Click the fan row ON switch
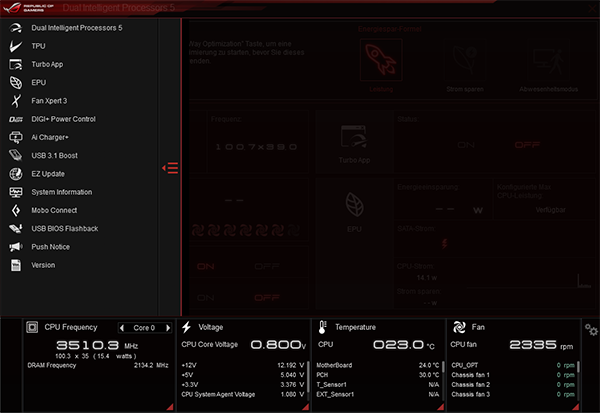The image size is (600, 413). pyautogui.click(x=205, y=266)
